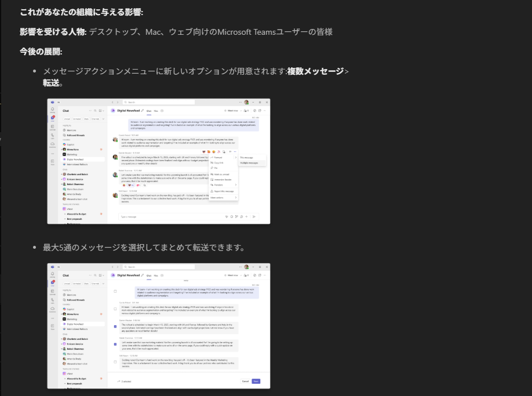Check the box beside the 'Exciting news' message
The width and height of the screenshot is (532, 396).
(x=115, y=362)
